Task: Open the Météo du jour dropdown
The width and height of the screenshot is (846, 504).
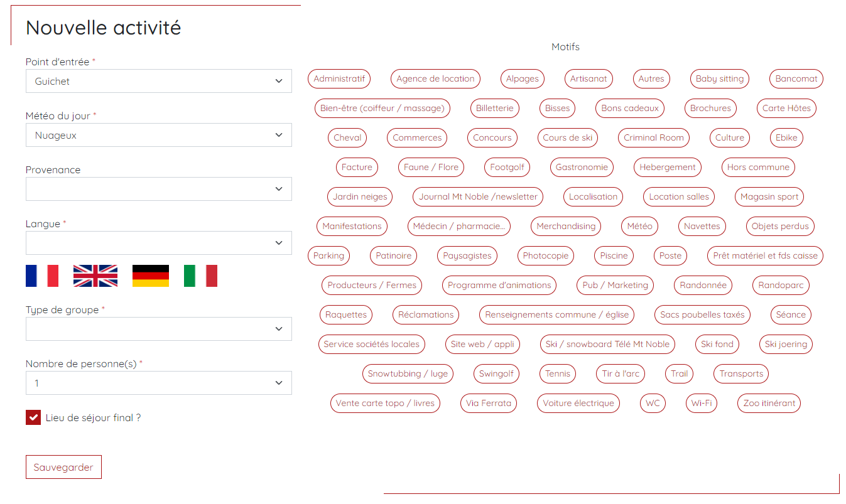Action: coord(158,135)
